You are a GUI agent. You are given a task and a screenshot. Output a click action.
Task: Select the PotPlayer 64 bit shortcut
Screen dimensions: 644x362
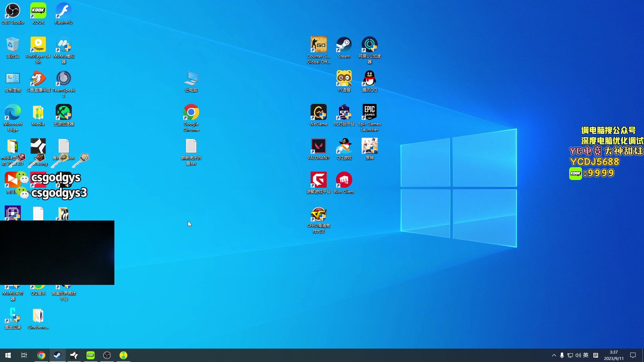38,50
